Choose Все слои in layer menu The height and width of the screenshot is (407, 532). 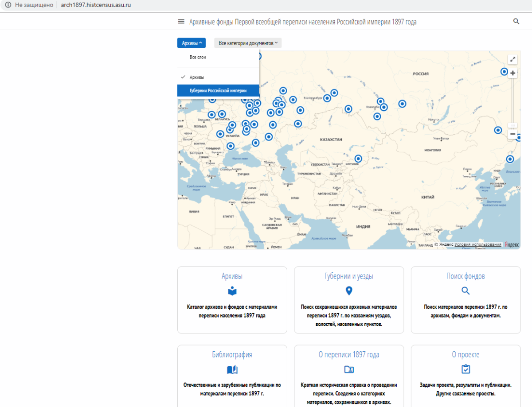tap(198, 57)
